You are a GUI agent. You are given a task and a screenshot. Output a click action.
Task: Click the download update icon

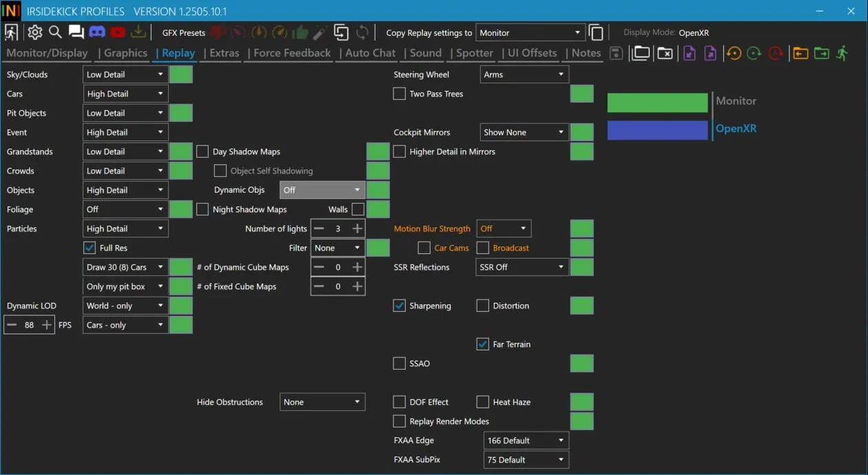138,32
